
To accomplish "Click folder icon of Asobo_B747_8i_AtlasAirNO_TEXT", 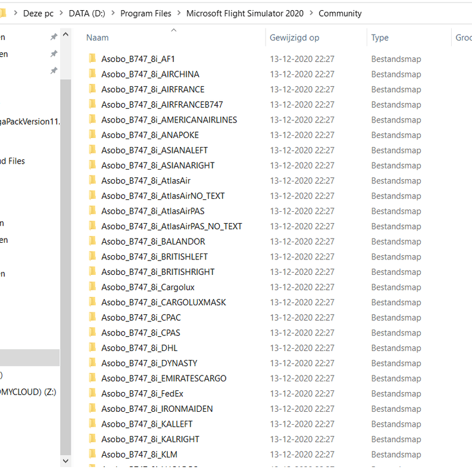I will (92, 195).
